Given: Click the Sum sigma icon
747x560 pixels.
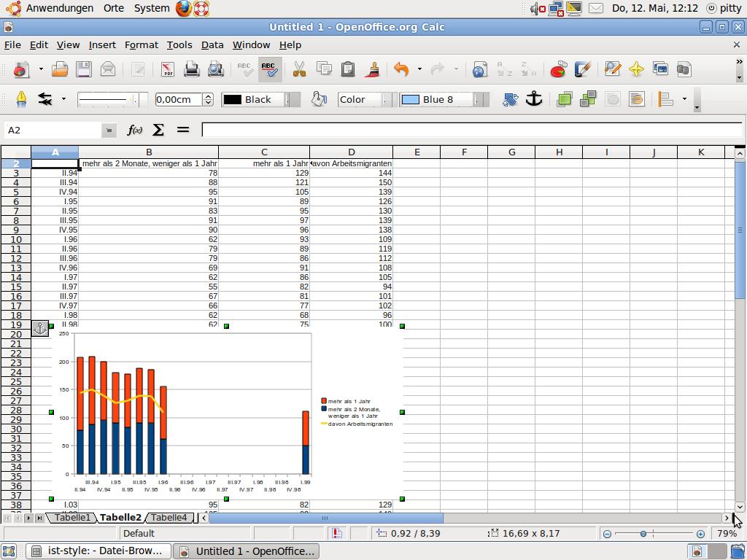Looking at the screenshot, I should (158, 130).
